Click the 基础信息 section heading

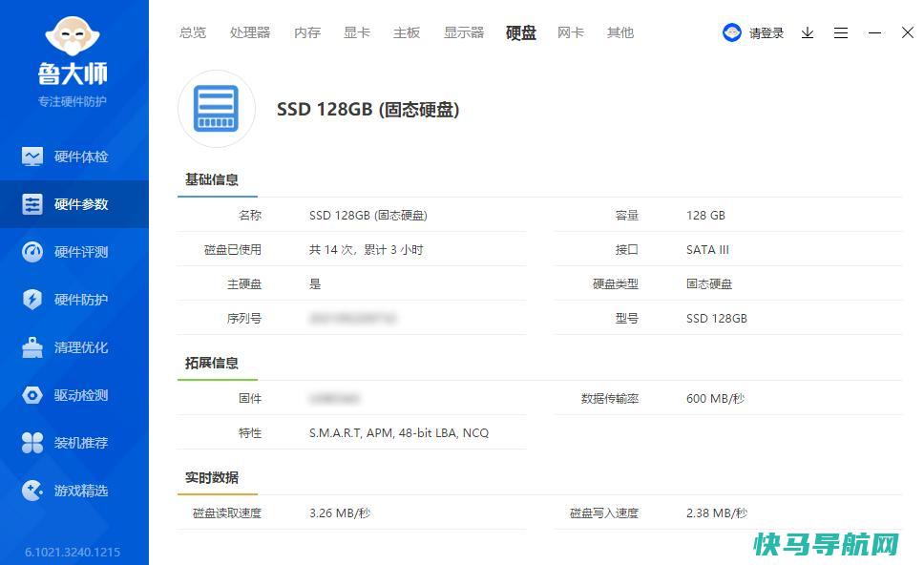pos(212,179)
